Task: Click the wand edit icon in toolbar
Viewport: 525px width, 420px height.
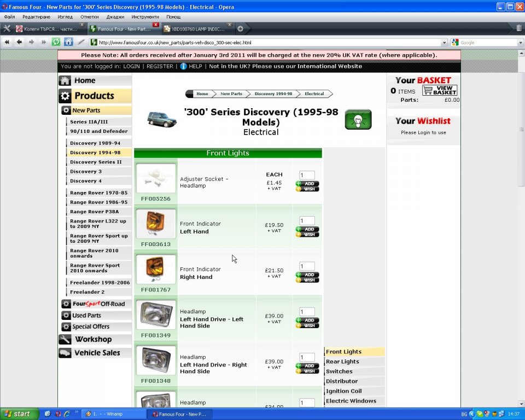Action: click(x=81, y=42)
